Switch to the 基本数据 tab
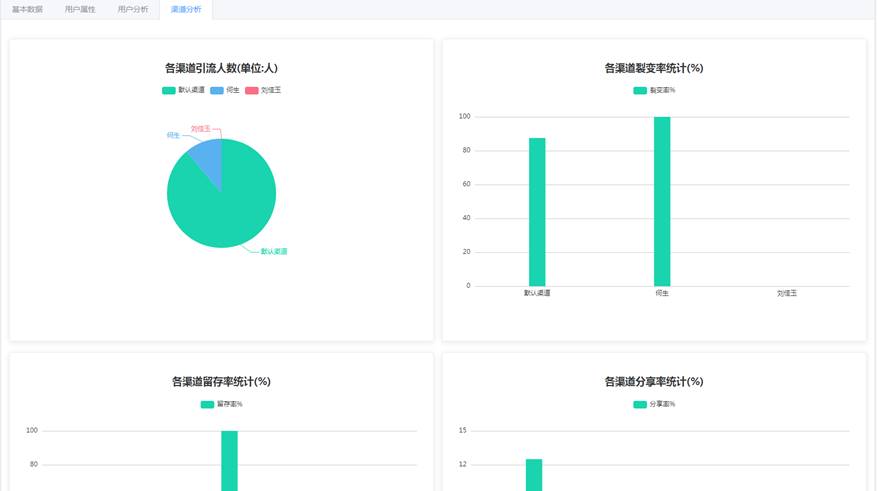 [27, 10]
